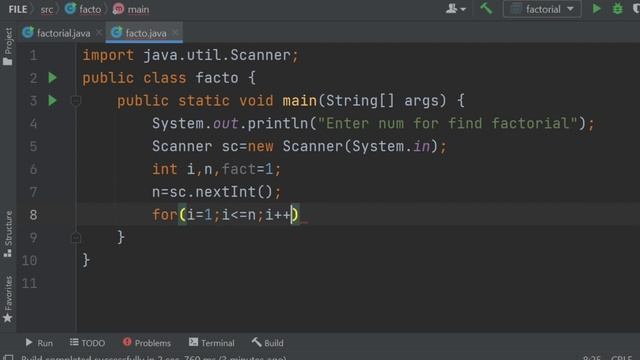Screen dimensions: 640x360
Task: Open the Run tool window
Action: (x=39, y=343)
